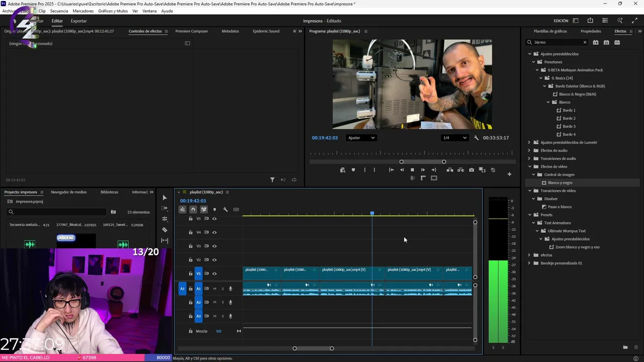This screenshot has width=644, height=362.
Task: Toggle track output eye for V3
Action: point(214,246)
